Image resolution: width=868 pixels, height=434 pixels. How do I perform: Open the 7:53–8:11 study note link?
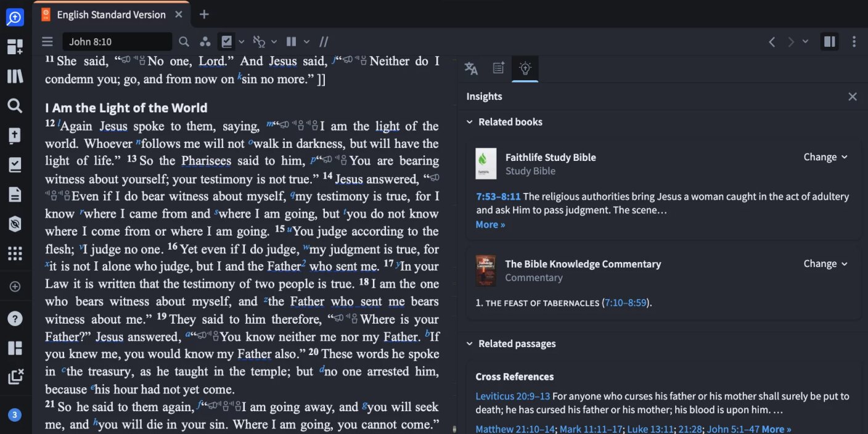pos(498,197)
